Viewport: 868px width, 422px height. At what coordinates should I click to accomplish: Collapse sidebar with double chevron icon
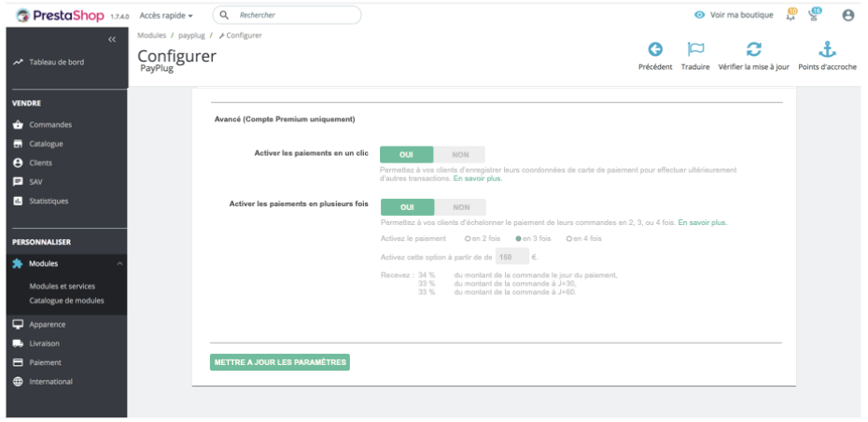(112, 39)
